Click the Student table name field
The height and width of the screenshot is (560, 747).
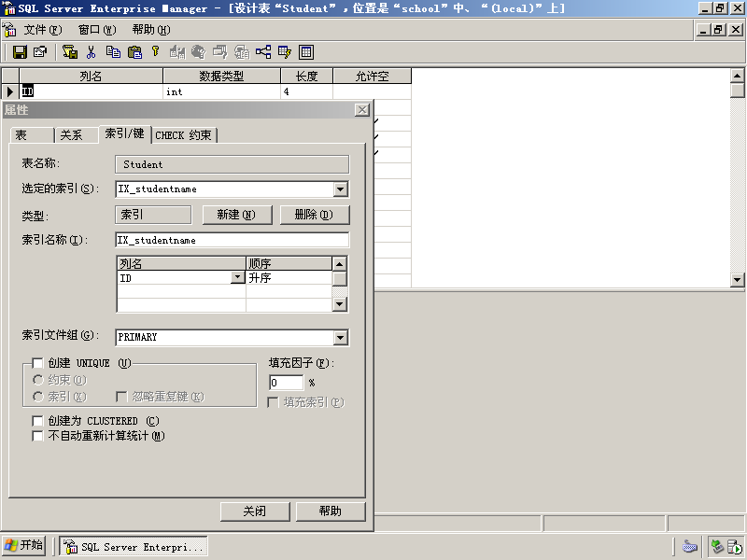[x=233, y=165]
